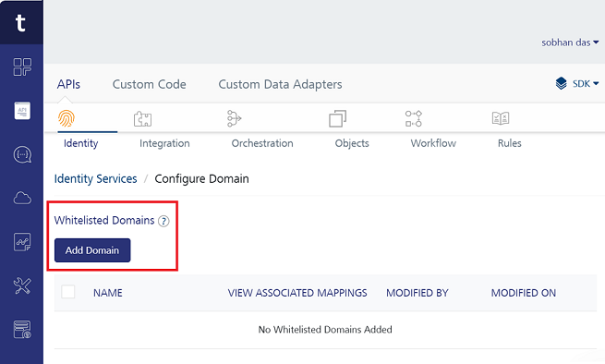Viewport: 605px width, 364px height.
Task: Click the Integration puzzle icon
Action: tap(142, 119)
